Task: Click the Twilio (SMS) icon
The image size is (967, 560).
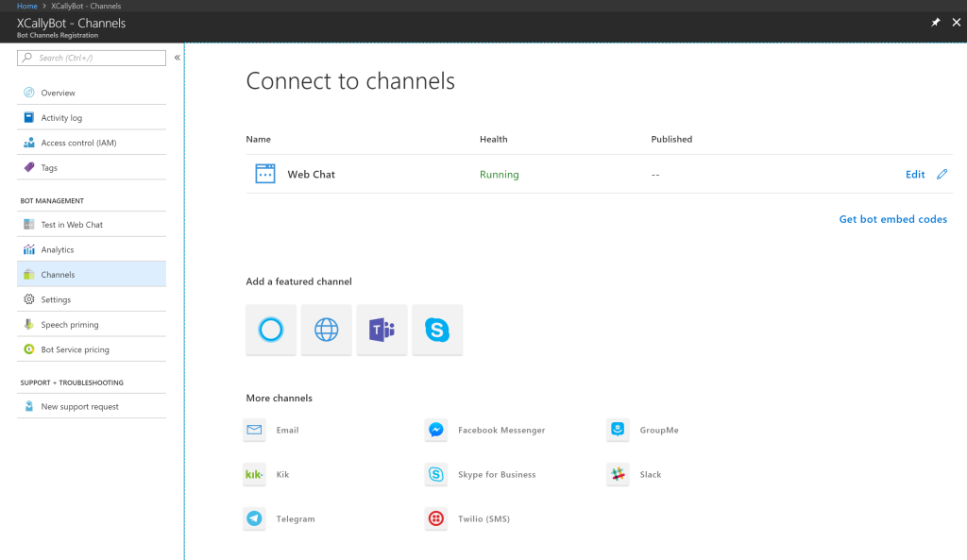Action: pyautogui.click(x=436, y=518)
